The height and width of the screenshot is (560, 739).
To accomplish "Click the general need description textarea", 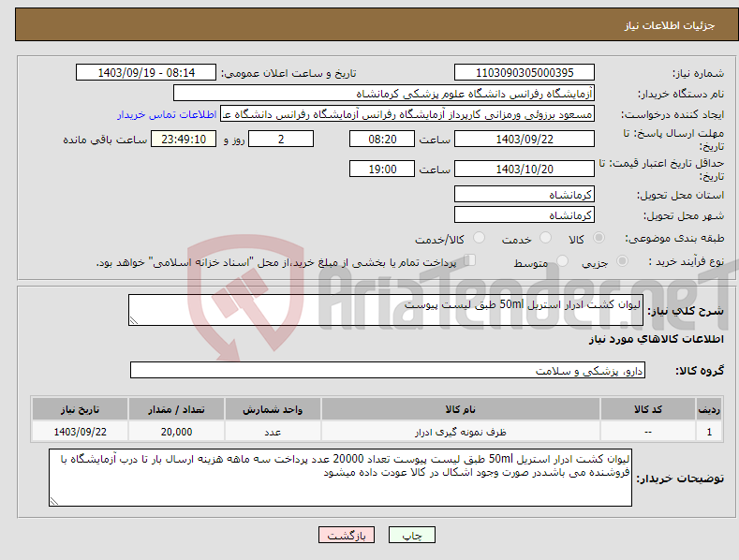I will coord(386,310).
